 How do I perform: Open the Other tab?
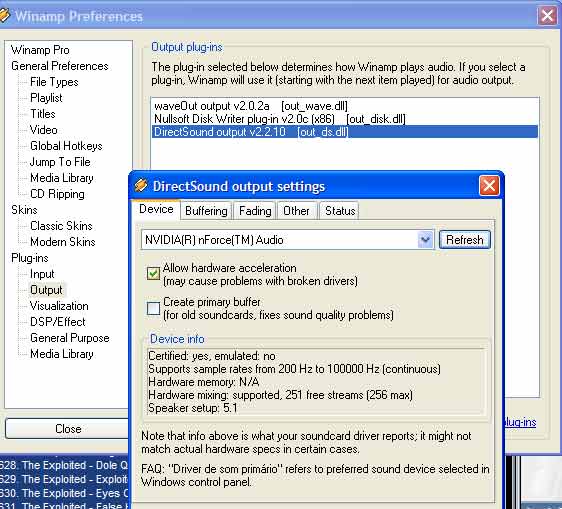296,211
